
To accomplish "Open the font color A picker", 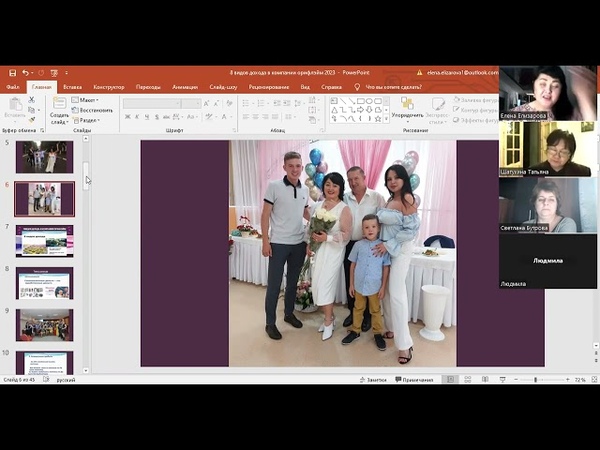I will (226, 117).
